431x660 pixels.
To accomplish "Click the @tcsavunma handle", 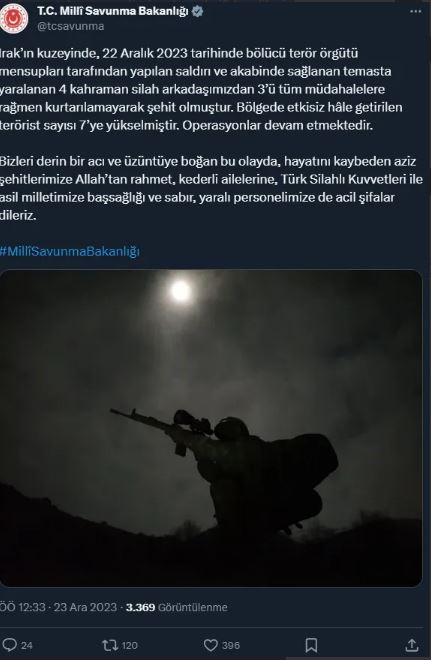I will point(71,26).
